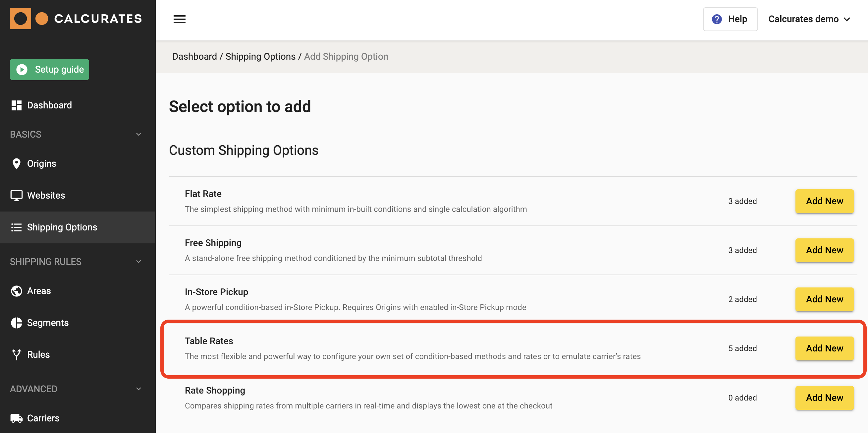Image resolution: width=868 pixels, height=433 pixels.
Task: Click the Calcurates logo
Action: tap(76, 19)
